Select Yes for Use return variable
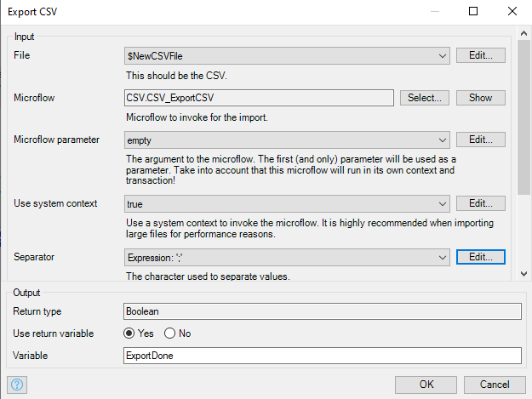Viewport: 532px width, 399px height. click(x=129, y=333)
